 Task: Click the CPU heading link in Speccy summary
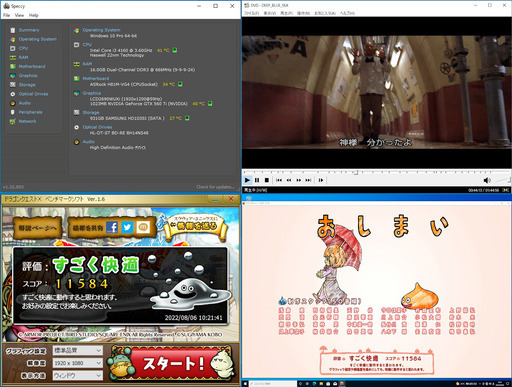point(87,44)
